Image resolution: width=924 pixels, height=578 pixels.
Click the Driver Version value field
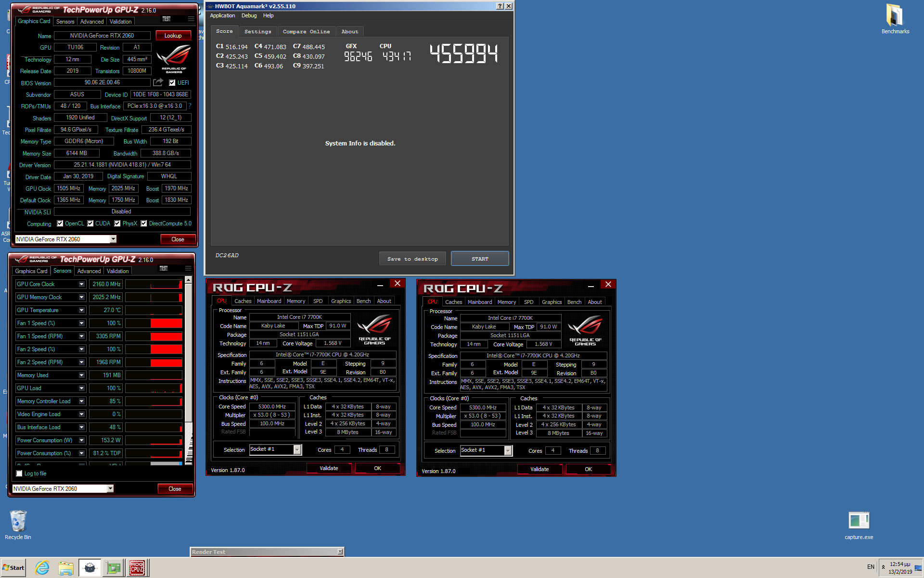pyautogui.click(x=122, y=165)
